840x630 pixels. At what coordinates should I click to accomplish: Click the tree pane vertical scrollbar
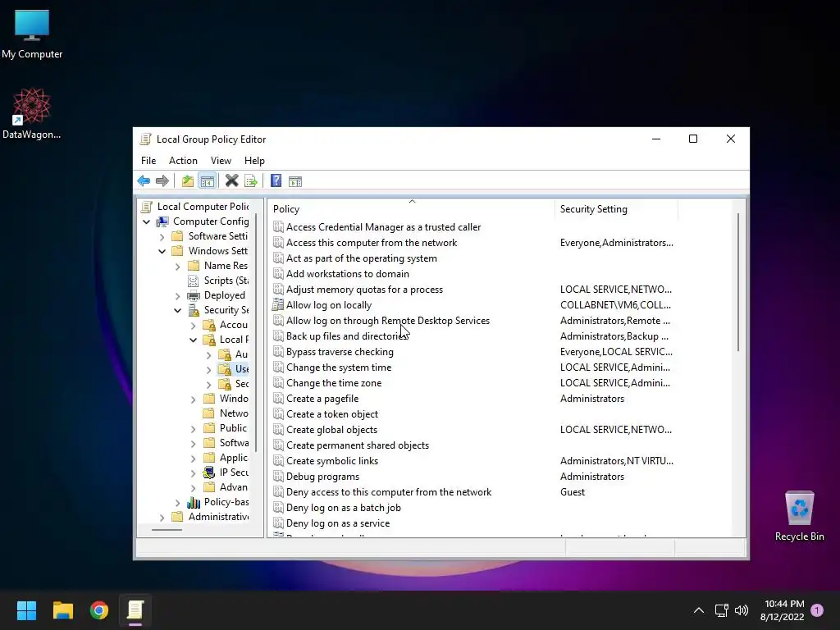[256, 332]
